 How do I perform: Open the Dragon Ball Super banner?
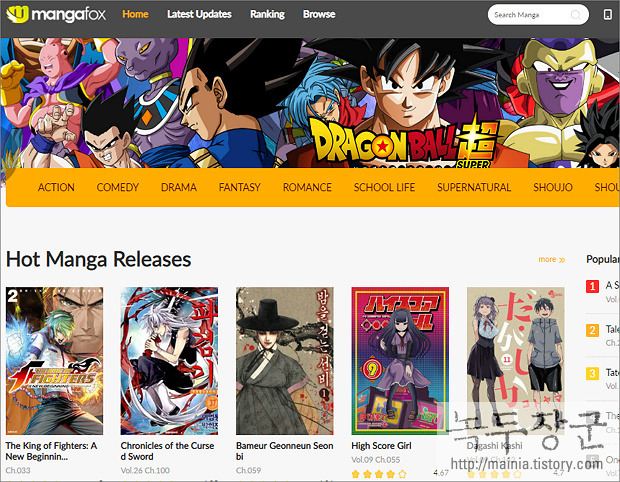tap(310, 103)
